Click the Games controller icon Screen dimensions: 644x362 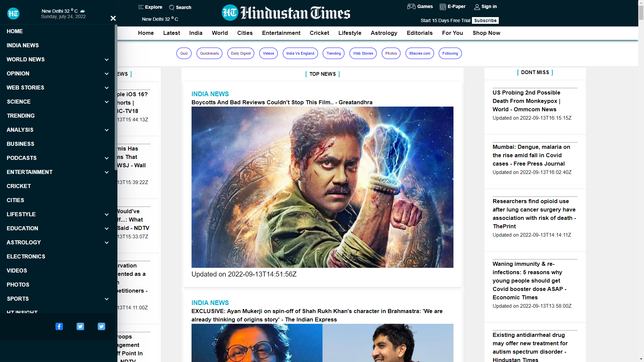411,6
